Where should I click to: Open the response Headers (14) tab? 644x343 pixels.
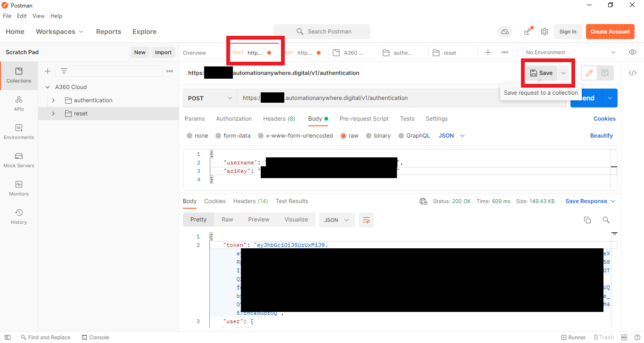pyautogui.click(x=250, y=201)
